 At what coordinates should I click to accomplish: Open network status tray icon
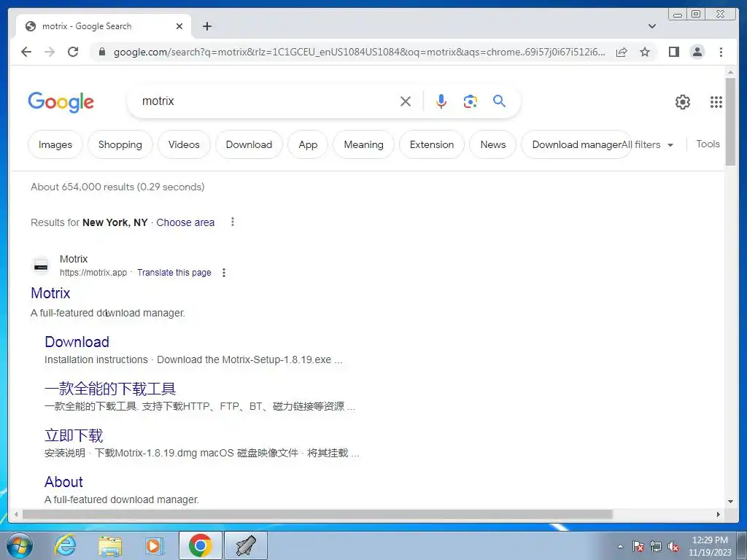[656, 546]
